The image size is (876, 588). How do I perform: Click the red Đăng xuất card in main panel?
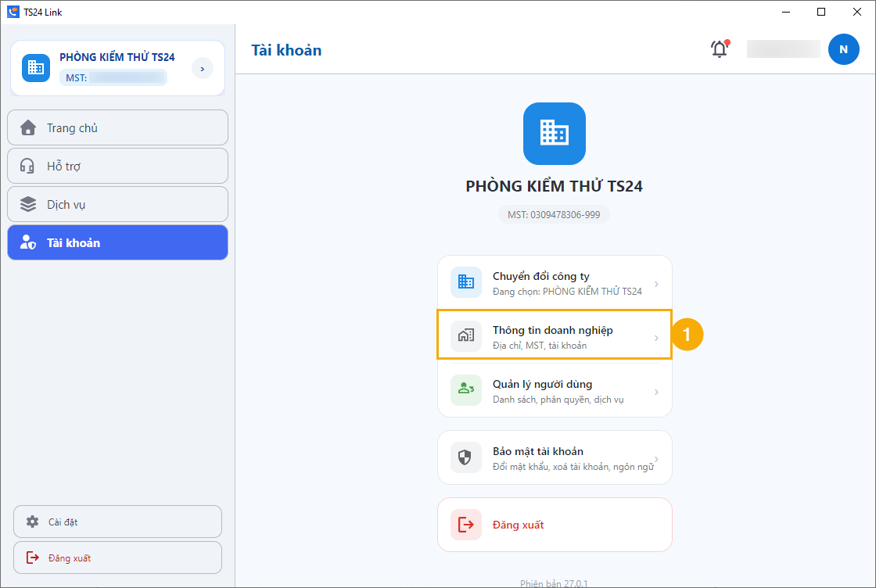(x=555, y=525)
